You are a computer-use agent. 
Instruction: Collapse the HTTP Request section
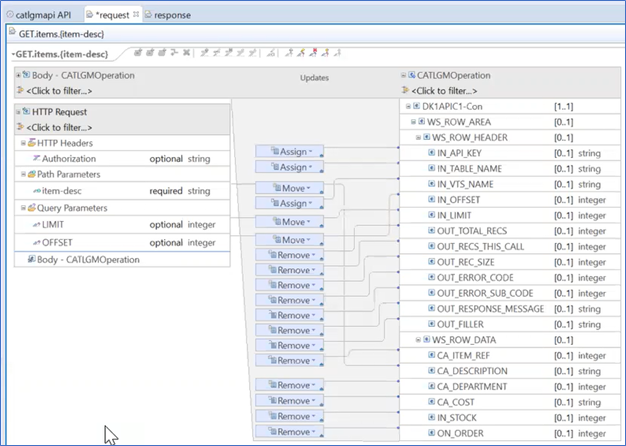(18, 112)
